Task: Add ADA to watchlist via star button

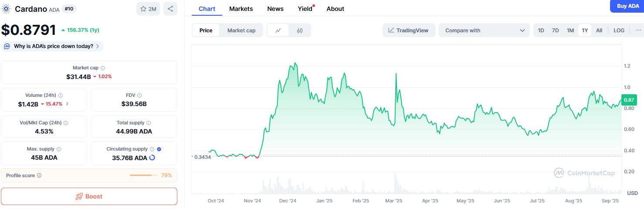Action: (x=148, y=9)
